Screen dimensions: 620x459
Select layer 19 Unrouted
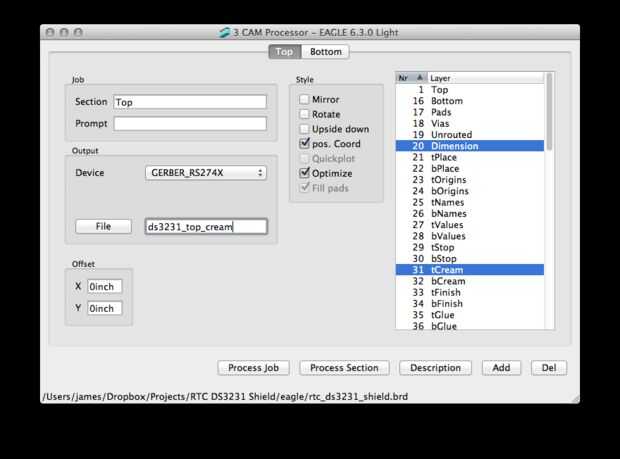[470, 135]
